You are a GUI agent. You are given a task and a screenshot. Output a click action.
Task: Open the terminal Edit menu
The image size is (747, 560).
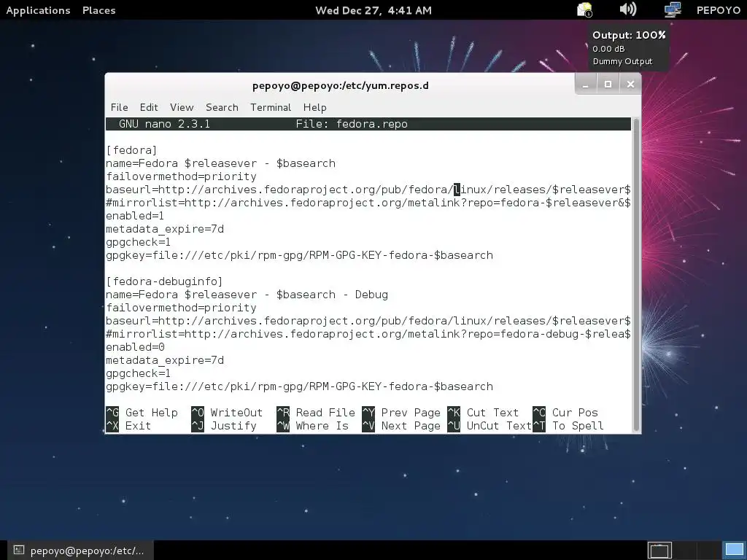(149, 107)
